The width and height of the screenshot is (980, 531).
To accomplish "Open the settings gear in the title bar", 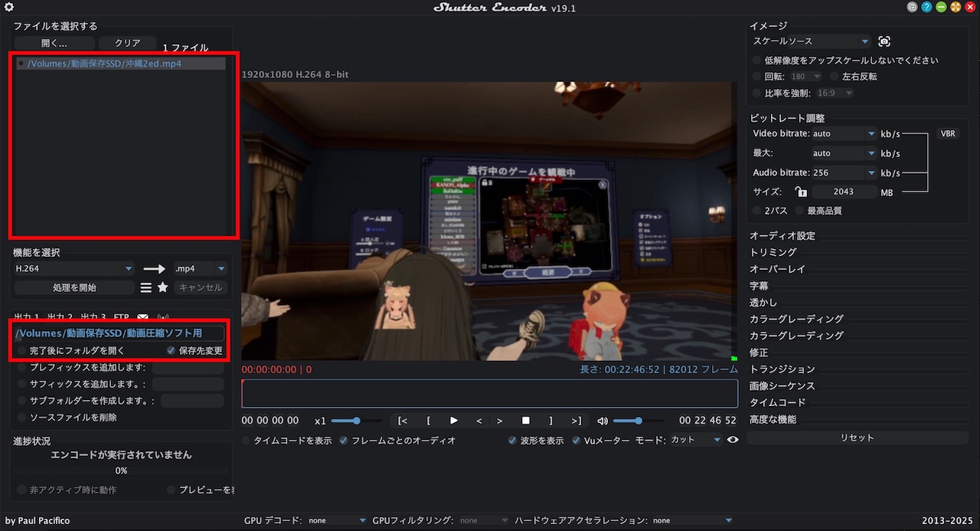I will (x=9, y=8).
